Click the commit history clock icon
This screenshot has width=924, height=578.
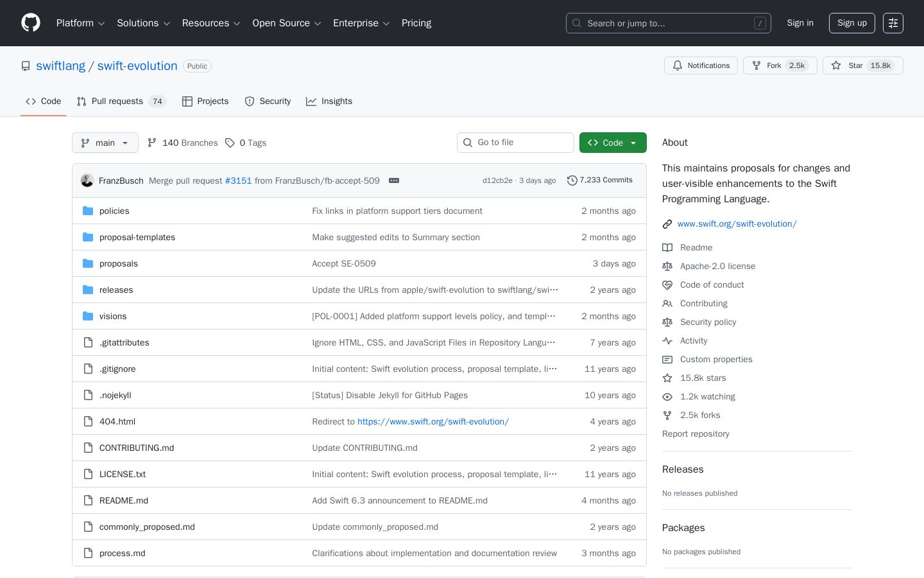572,180
